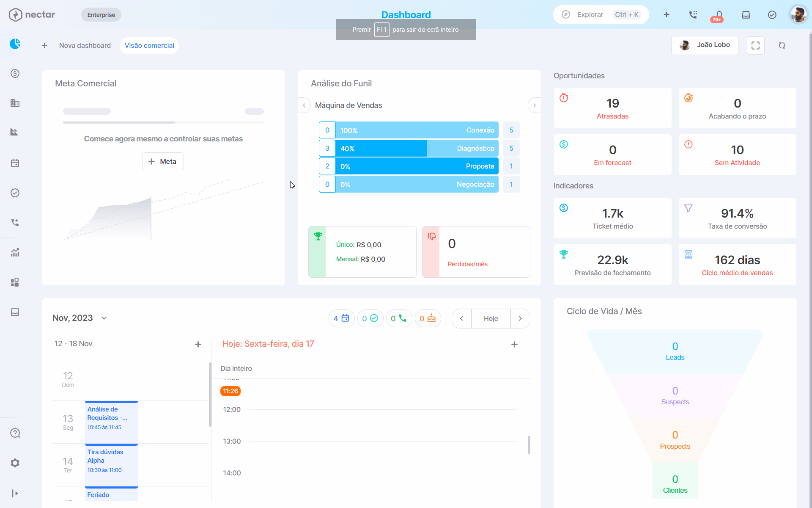The width and height of the screenshot is (812, 508).
Task: Open the settings gear in sidebar
Action: click(15, 463)
